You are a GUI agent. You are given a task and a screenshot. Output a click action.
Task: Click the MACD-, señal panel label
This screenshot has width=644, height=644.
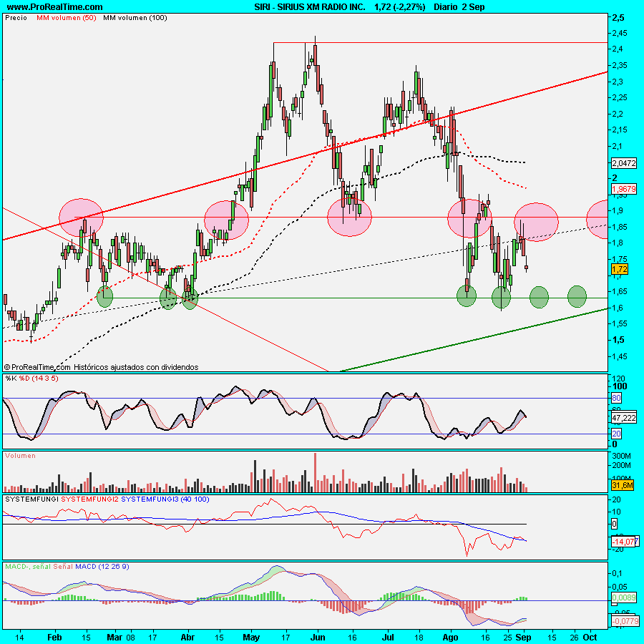[28, 567]
